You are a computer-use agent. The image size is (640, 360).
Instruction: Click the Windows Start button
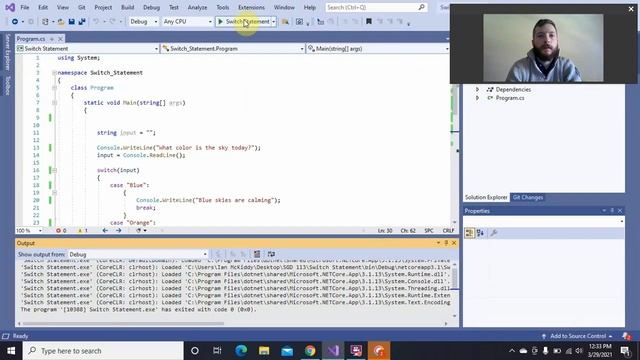coord(11,351)
